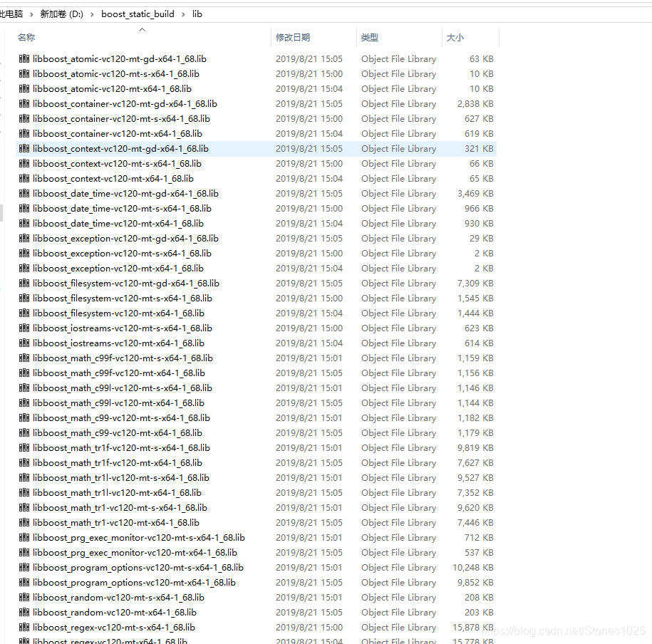The height and width of the screenshot is (644, 652).
Task: Click the 2,838 KB size cell
Action: 475,103
